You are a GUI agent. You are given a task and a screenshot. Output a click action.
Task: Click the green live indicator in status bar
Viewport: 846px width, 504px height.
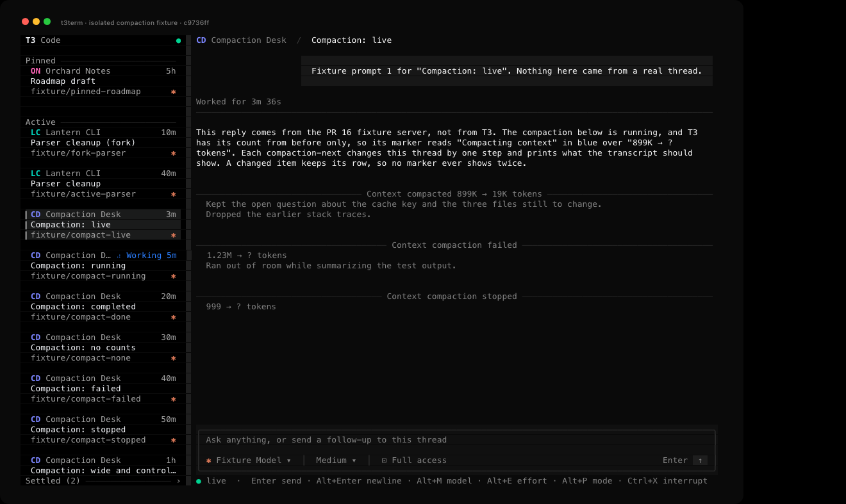pyautogui.click(x=199, y=481)
